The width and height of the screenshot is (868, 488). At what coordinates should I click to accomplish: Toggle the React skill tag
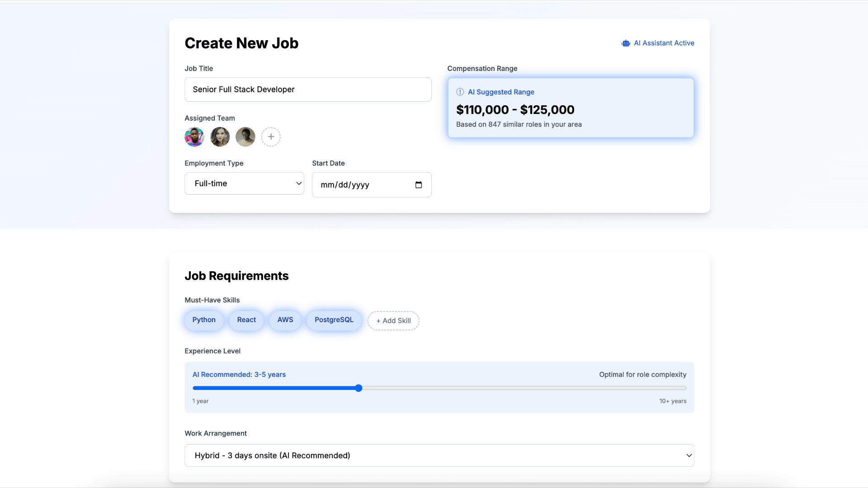tap(246, 320)
